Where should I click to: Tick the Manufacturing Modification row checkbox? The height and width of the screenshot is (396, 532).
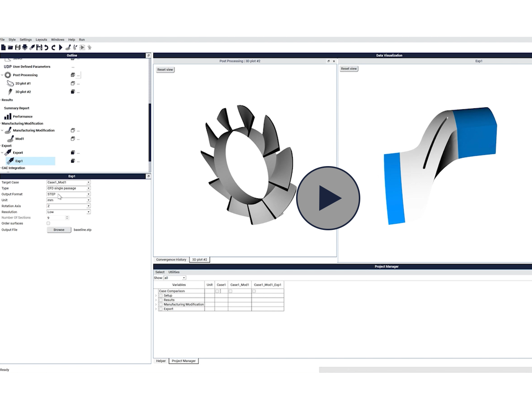point(161,304)
